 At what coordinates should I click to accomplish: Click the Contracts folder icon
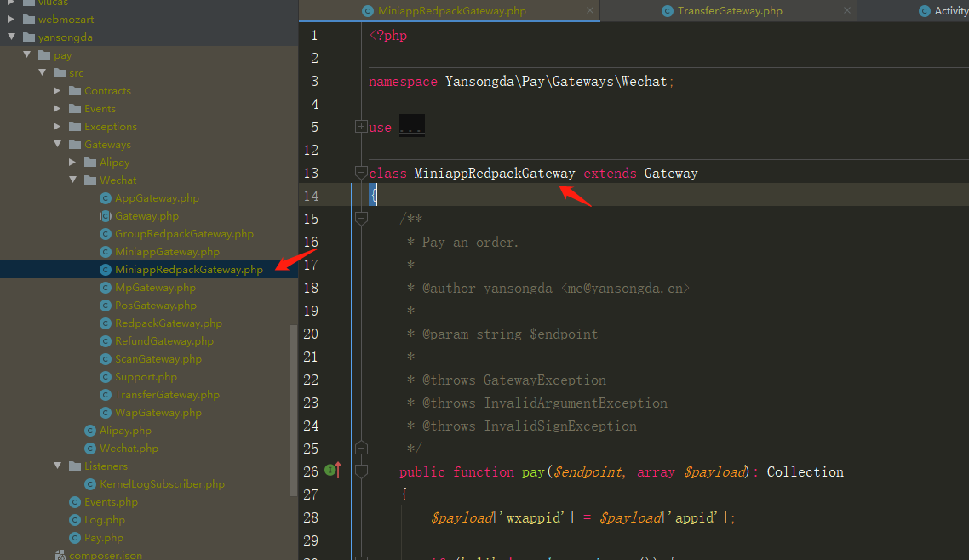(x=75, y=91)
